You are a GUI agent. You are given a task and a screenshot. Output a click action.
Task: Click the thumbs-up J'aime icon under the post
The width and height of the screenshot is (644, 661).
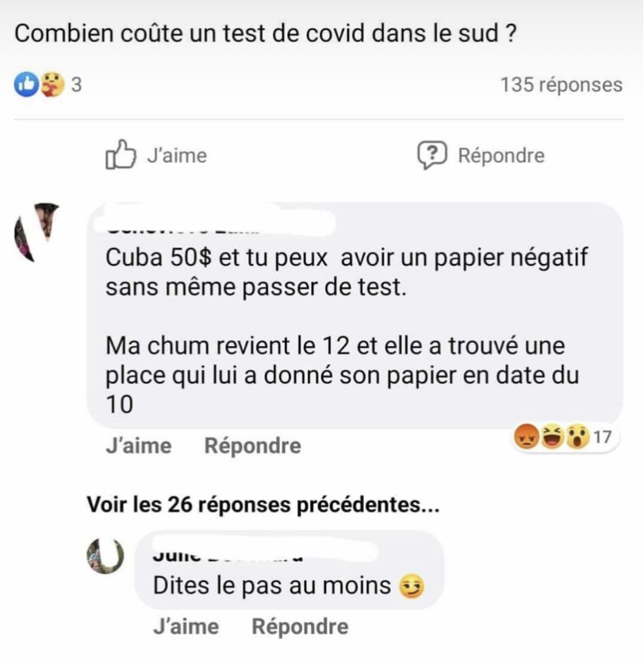121,155
